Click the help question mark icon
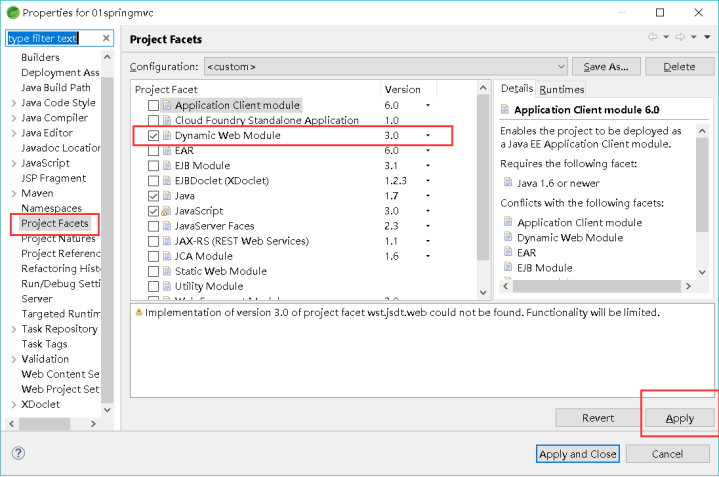The height and width of the screenshot is (477, 719). (18, 453)
